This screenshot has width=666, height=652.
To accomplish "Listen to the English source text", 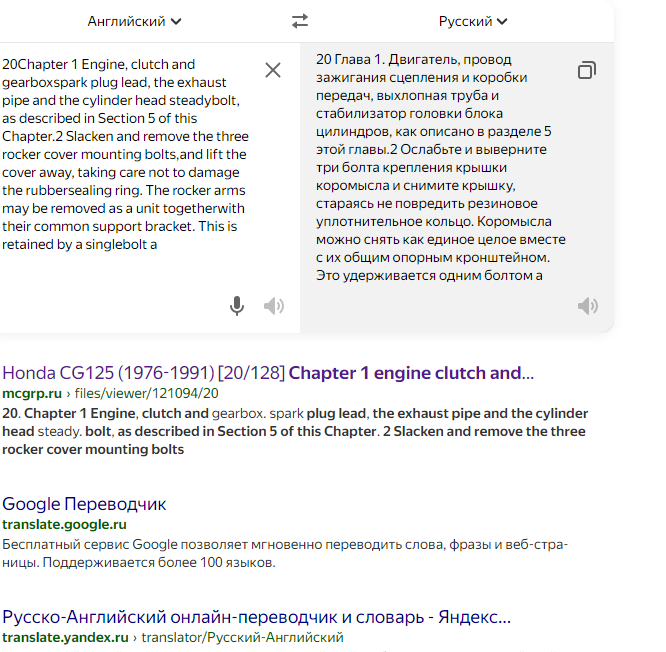I will click(274, 306).
